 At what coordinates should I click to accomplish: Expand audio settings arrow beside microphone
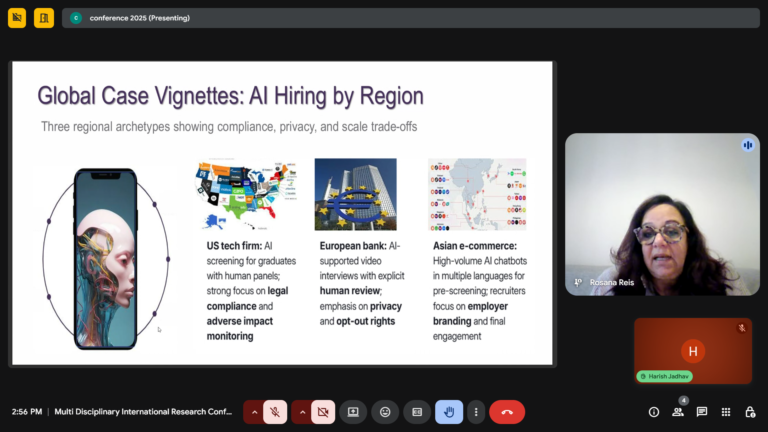tap(254, 411)
